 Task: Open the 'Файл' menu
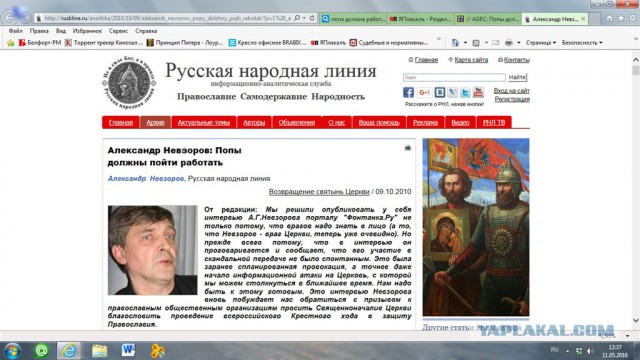(16, 31)
